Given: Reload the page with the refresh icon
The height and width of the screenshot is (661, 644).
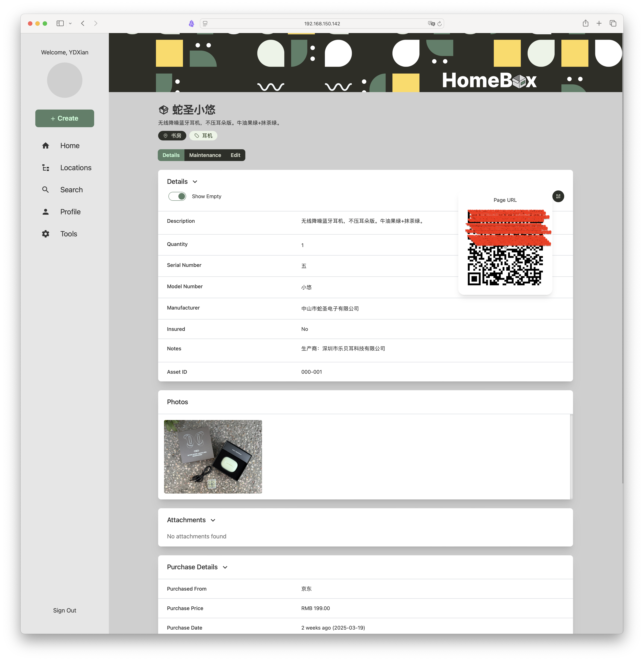Looking at the screenshot, I should (439, 24).
